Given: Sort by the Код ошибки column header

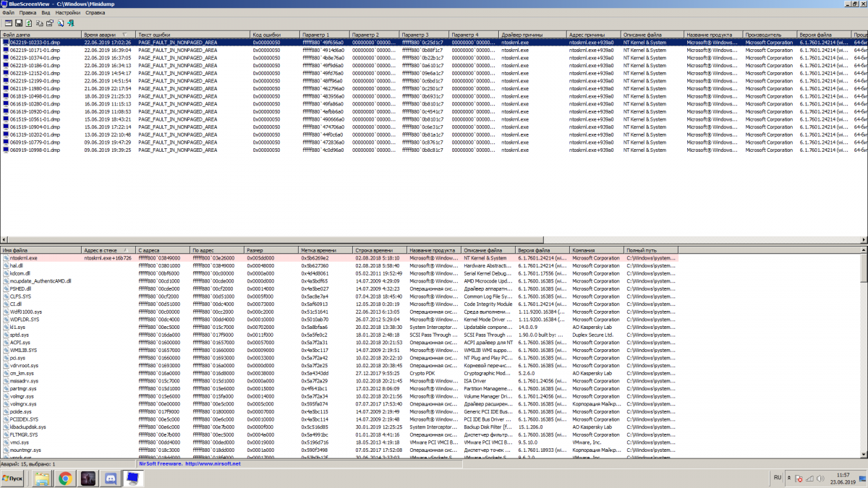Looking at the screenshot, I should pos(276,35).
